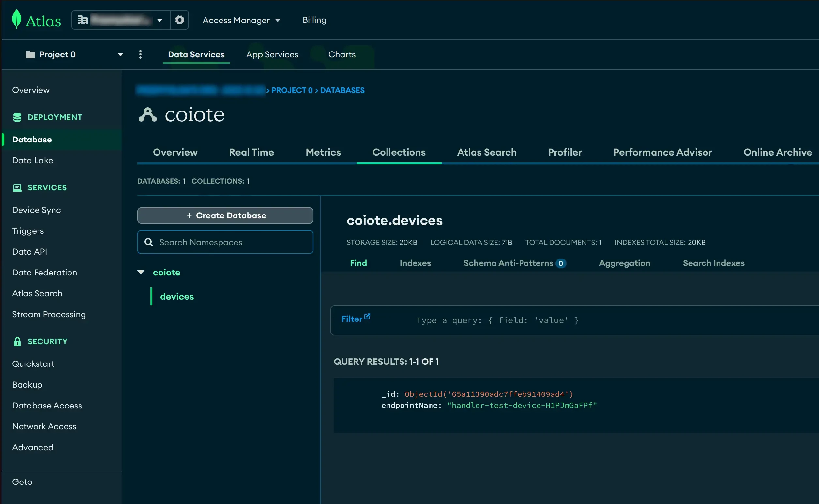Click the Schema Anti-Patterns count badge
This screenshot has height=504, width=819.
[x=561, y=263]
